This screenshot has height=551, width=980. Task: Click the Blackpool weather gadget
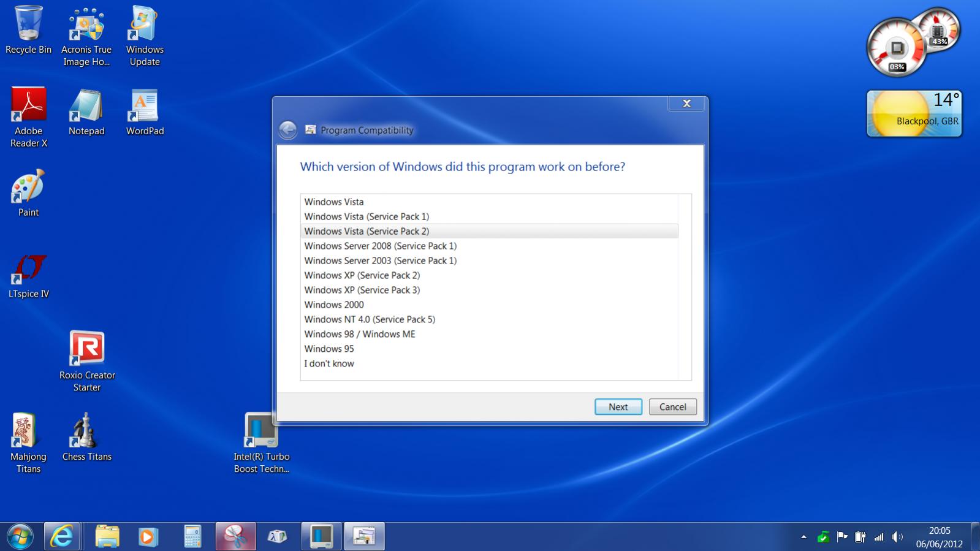(914, 113)
